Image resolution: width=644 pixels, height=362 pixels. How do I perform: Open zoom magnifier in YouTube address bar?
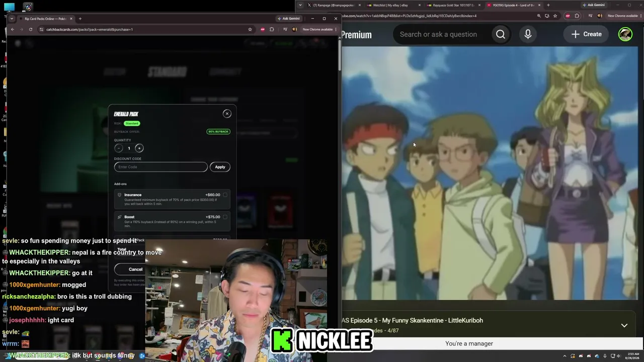tap(539, 16)
